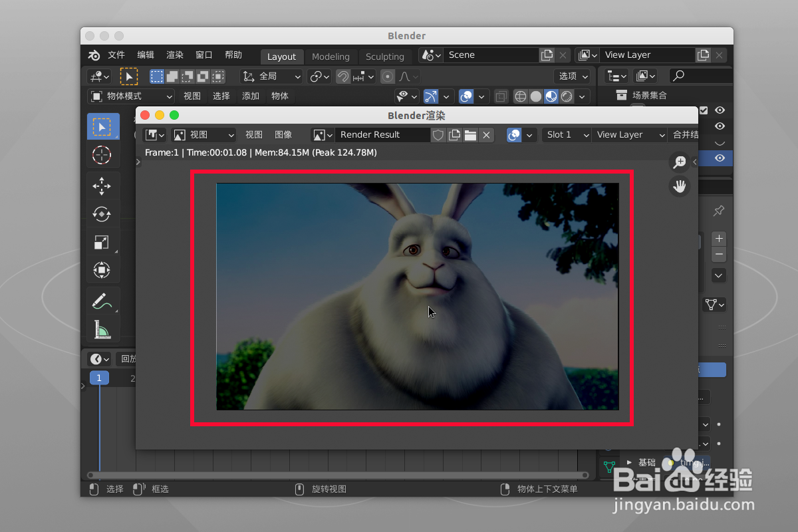Screen dimensions: 798x532
Task: Click the View Layer name field at top
Action: click(646, 55)
